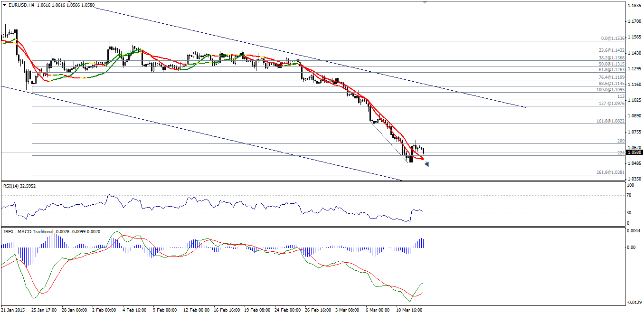Click time axis label 19 Feb 08:00
The width and height of the screenshot is (644, 314).
pos(258,310)
